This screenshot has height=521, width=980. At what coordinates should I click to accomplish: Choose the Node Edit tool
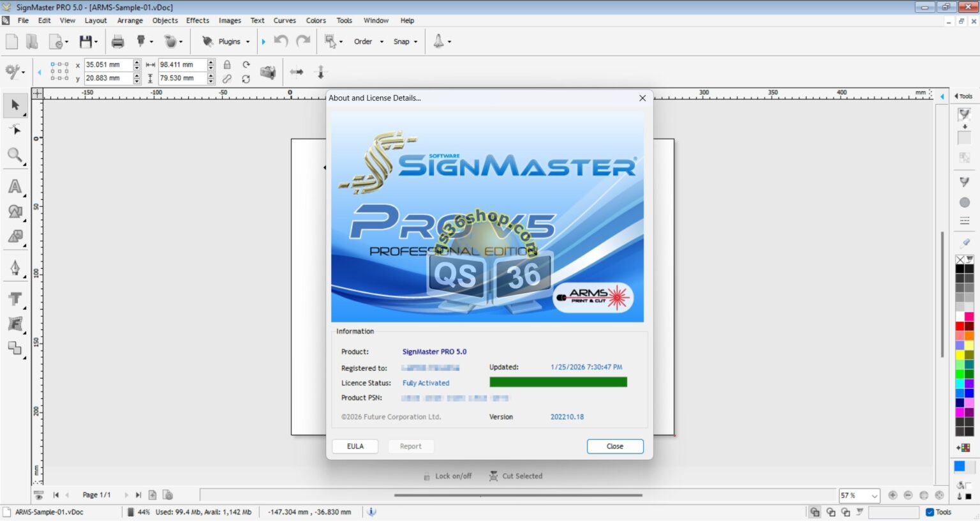tap(16, 130)
